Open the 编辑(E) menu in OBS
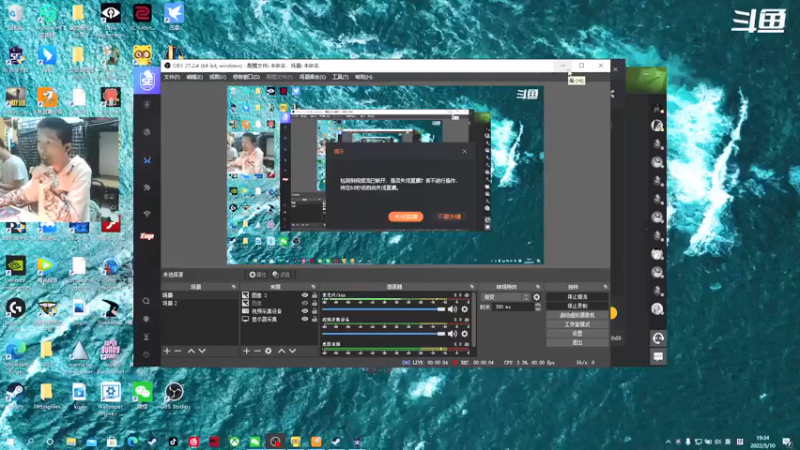The image size is (800, 450). pyautogui.click(x=194, y=77)
